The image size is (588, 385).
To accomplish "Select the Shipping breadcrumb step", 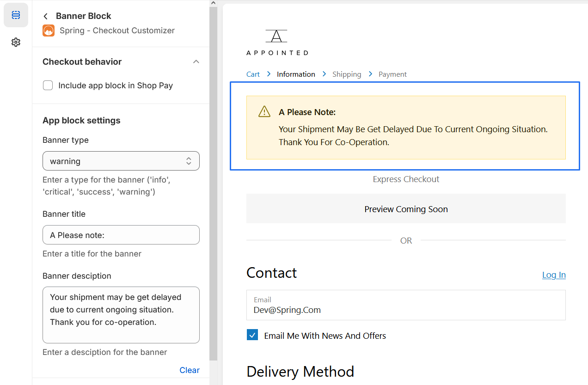I will click(x=347, y=74).
